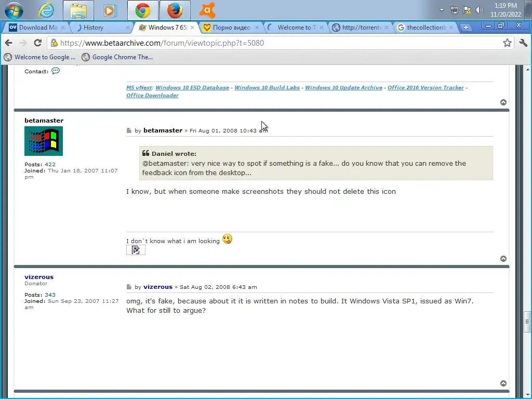Click betamaster's Windows logo avatar
The image size is (532, 399).
(x=44, y=141)
